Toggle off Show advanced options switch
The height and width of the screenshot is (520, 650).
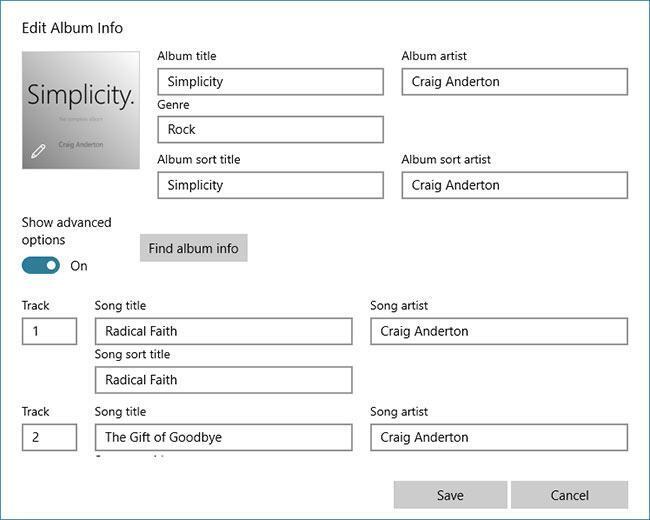(x=41, y=265)
